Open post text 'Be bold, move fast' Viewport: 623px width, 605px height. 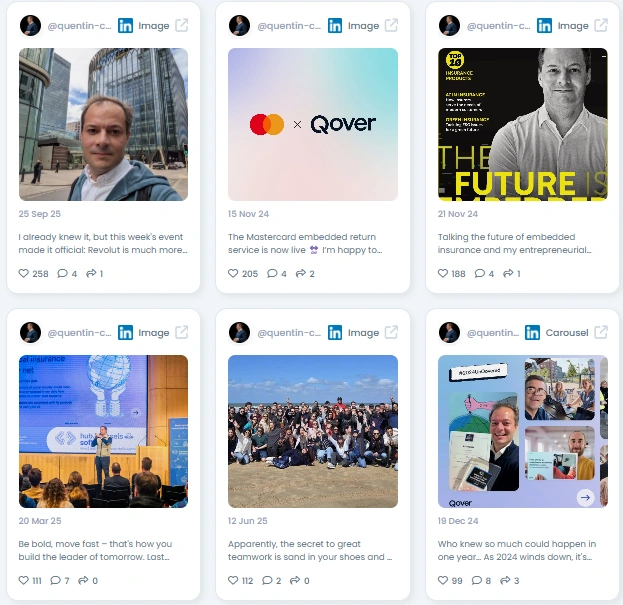point(95,550)
